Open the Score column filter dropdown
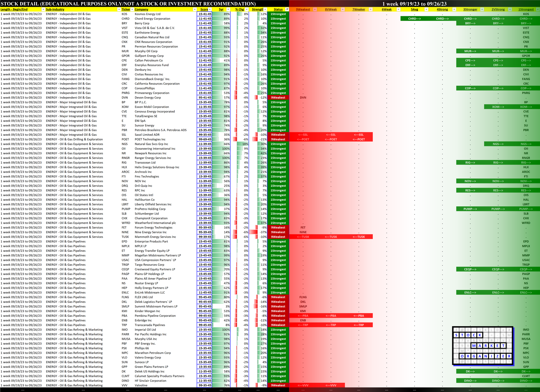This screenshot has height=392, width=540. pyautogui.click(x=210, y=9)
